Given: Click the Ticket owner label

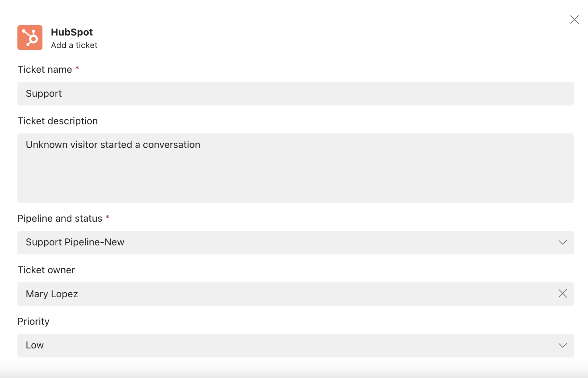Looking at the screenshot, I should point(46,270).
